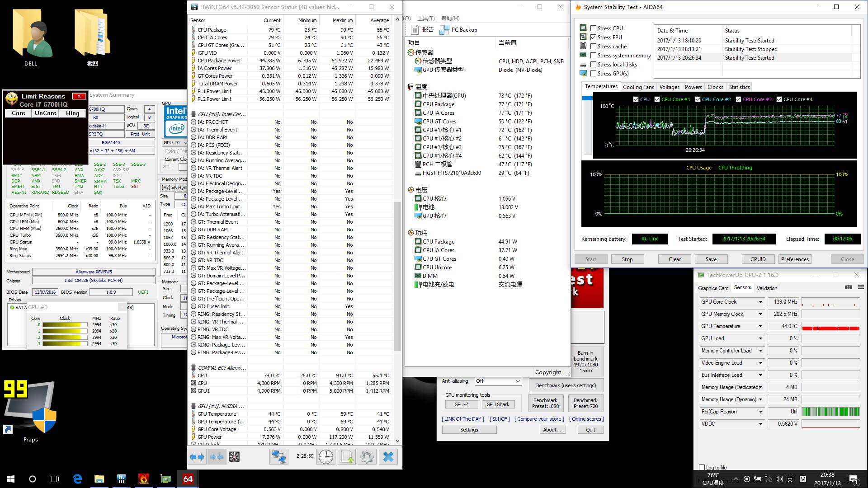868x488 pixels.
Task: Open HWiNFO sensor settings via gear icon
Action: [x=367, y=456]
